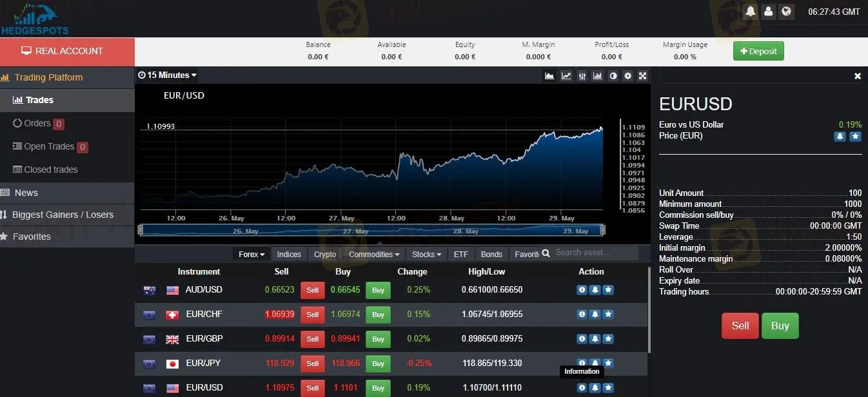This screenshot has width=868, height=397.
Task: Set alert bell for EUR/GBP
Action: 595,339
